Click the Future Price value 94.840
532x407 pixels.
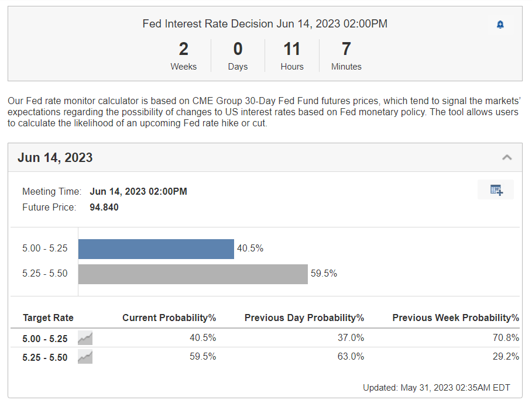[104, 207]
